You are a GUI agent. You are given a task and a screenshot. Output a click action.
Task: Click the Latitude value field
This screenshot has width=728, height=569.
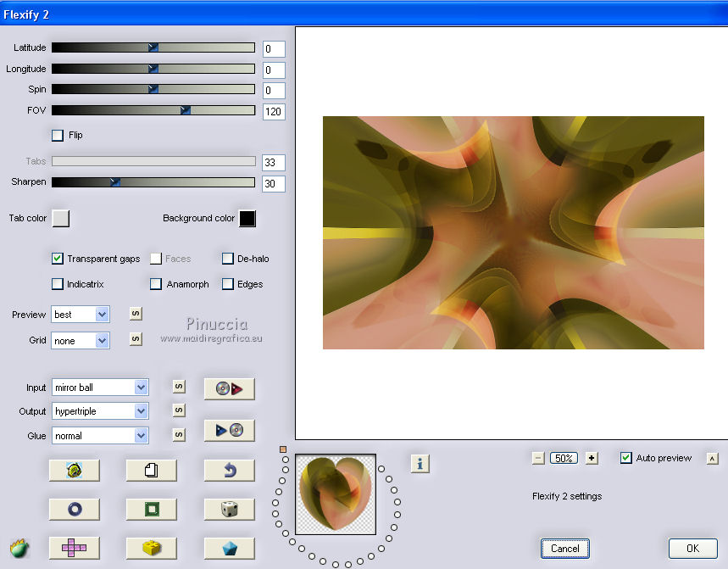[x=274, y=49]
